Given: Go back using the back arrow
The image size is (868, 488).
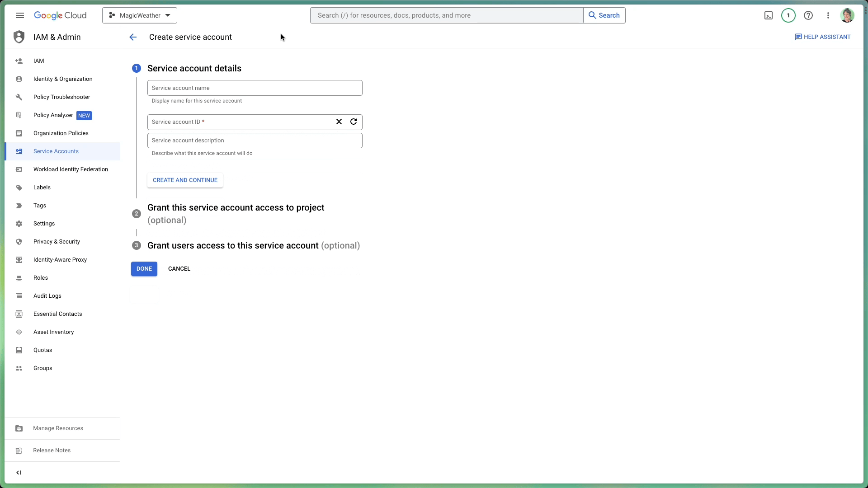Looking at the screenshot, I should (132, 37).
